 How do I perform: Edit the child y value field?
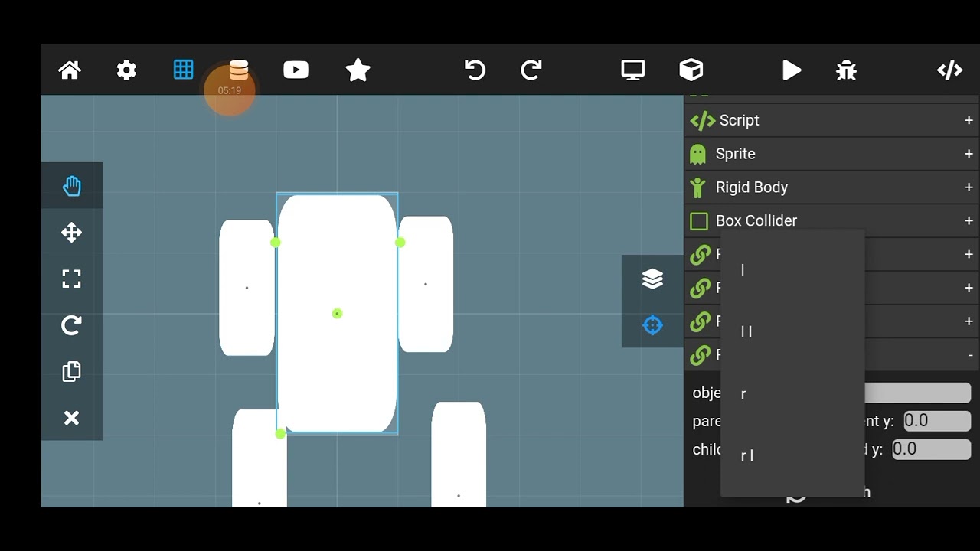(x=931, y=449)
